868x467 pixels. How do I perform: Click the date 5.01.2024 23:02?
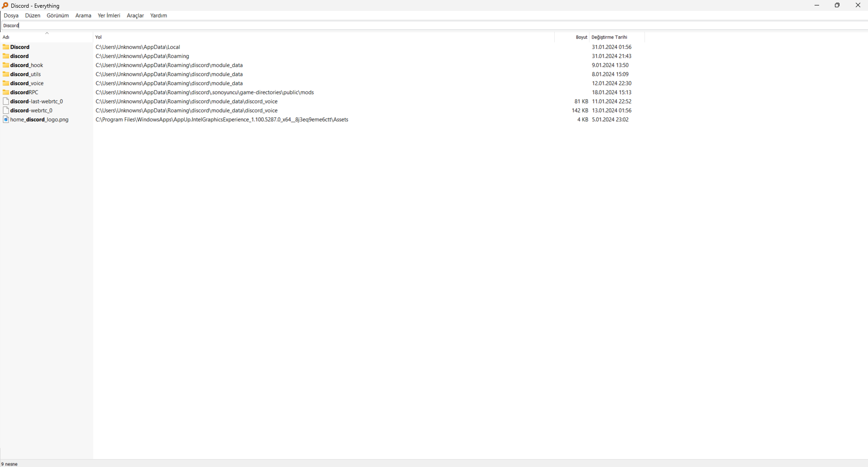610,120
